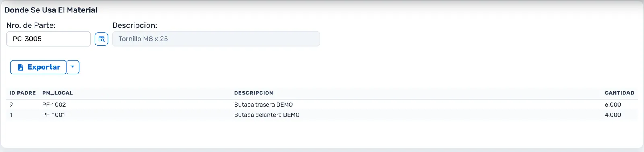Click the ID padre cell with value 9
Screen dimensions: 644x152
11,105
